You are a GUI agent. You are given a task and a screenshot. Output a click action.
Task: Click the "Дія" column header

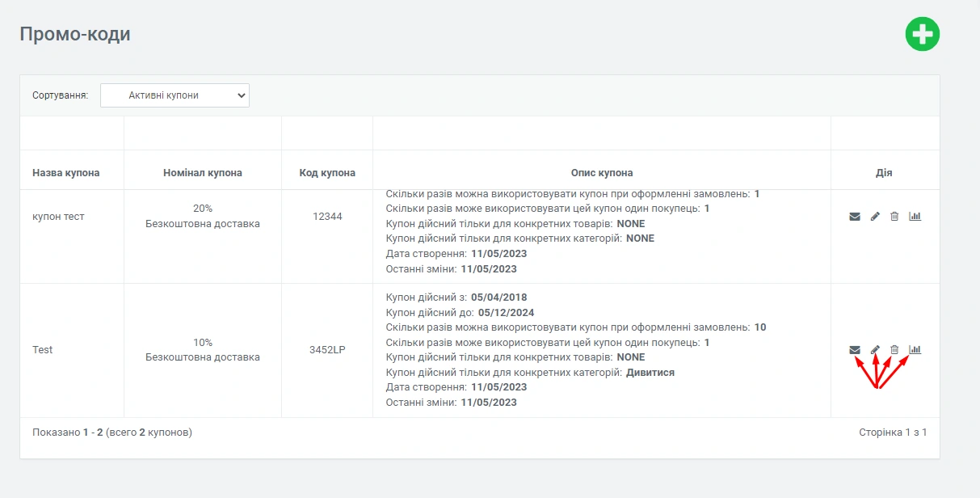point(884,173)
